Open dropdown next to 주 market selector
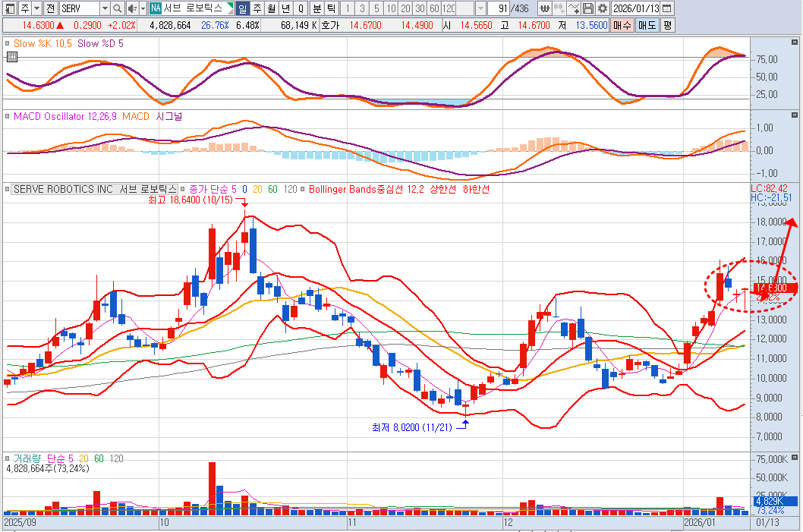This screenshot has height=532, width=803. pos(36,8)
